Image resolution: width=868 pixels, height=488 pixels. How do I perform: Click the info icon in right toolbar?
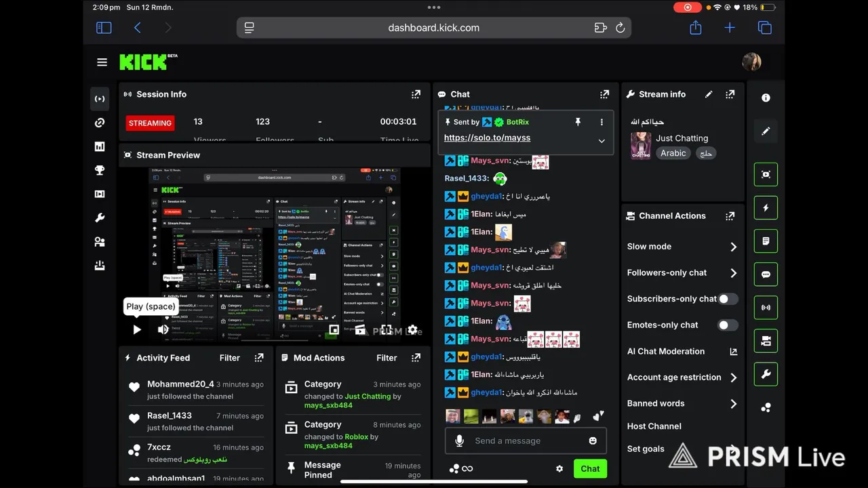[766, 98]
